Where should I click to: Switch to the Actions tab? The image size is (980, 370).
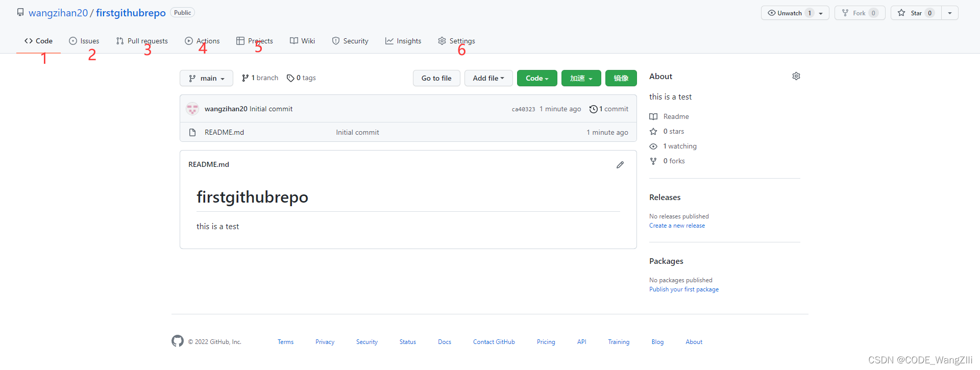202,41
